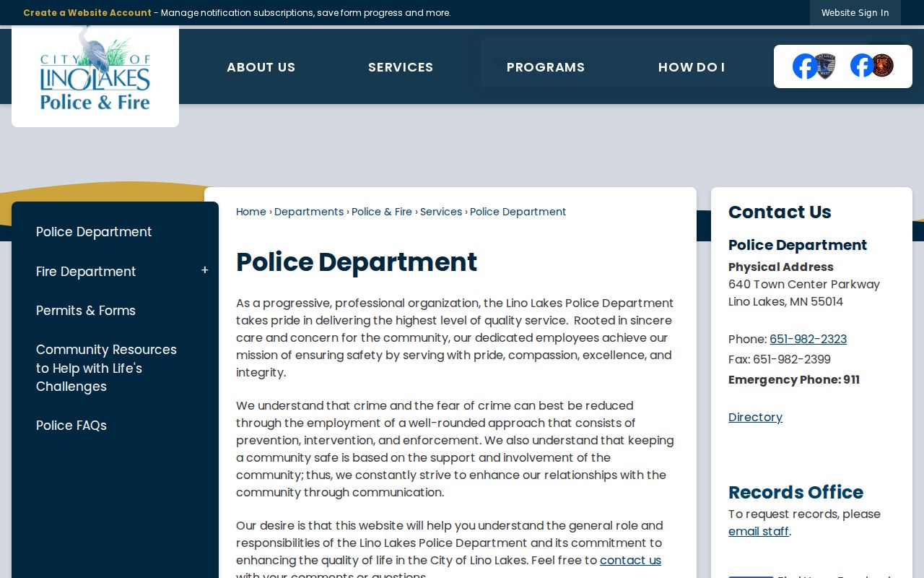
Task: Call the phone number 651-982-2323 link
Action: 808,339
